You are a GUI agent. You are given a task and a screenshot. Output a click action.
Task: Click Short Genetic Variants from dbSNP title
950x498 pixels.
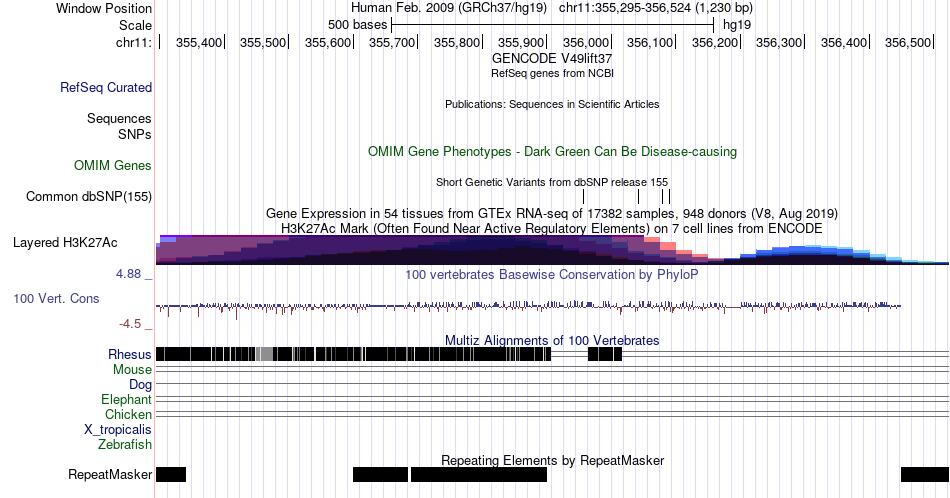tap(552, 182)
